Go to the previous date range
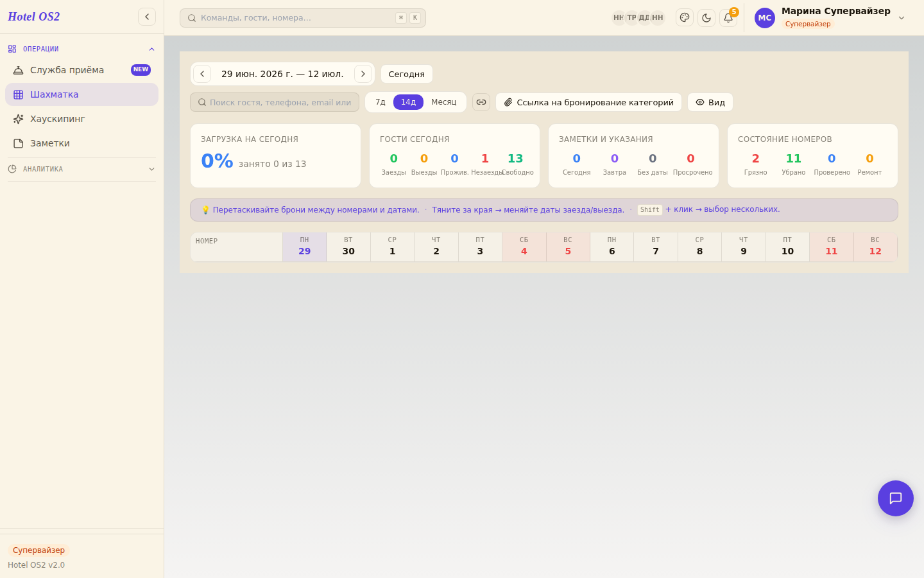The height and width of the screenshot is (578, 924). point(202,74)
